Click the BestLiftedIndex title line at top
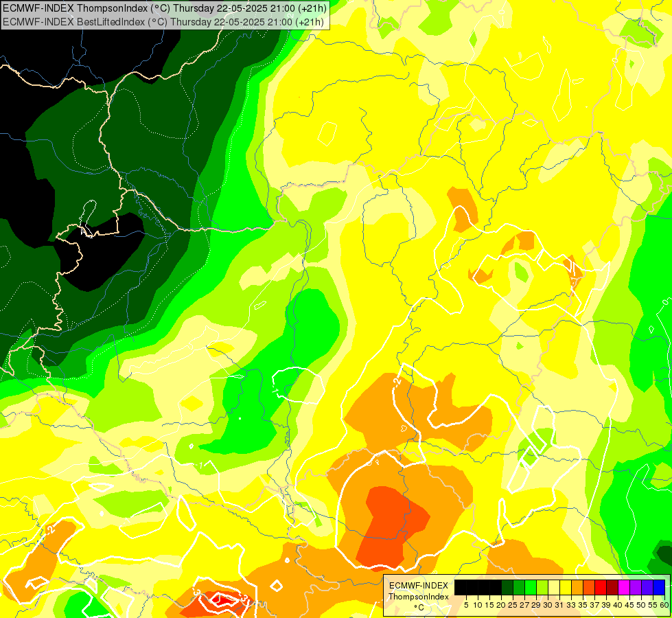Screen dimensions: 672x618 tap(163, 21)
